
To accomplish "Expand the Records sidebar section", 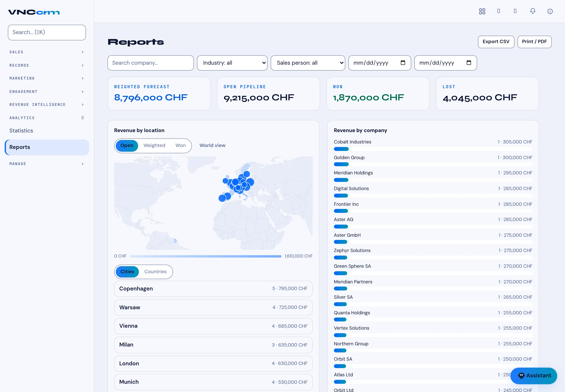I will [47, 65].
